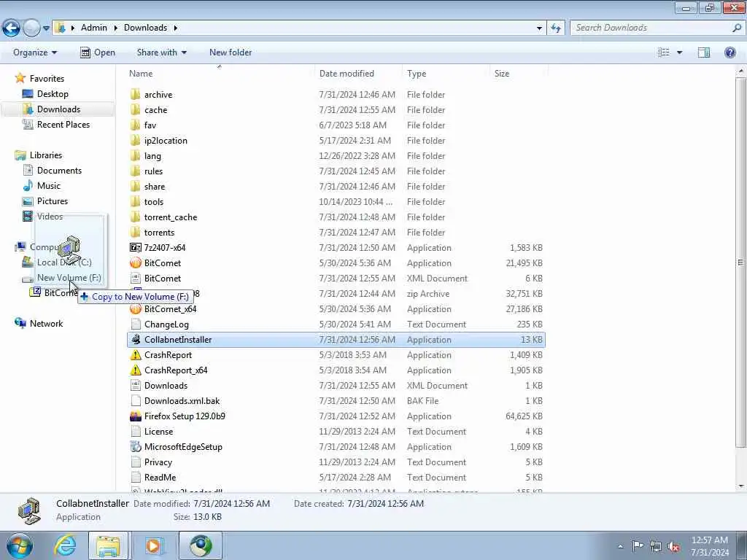Select the Downloads XML Document icon
The height and width of the screenshot is (560, 747).
[x=135, y=385]
